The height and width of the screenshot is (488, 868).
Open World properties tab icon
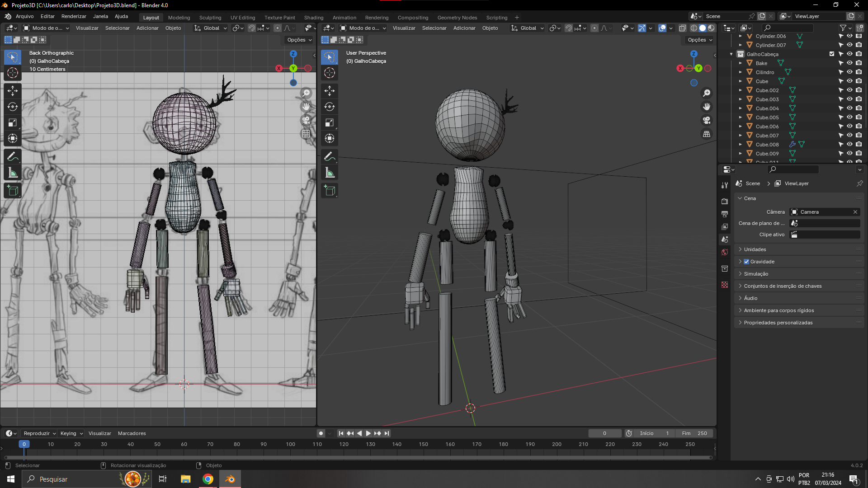725,252
